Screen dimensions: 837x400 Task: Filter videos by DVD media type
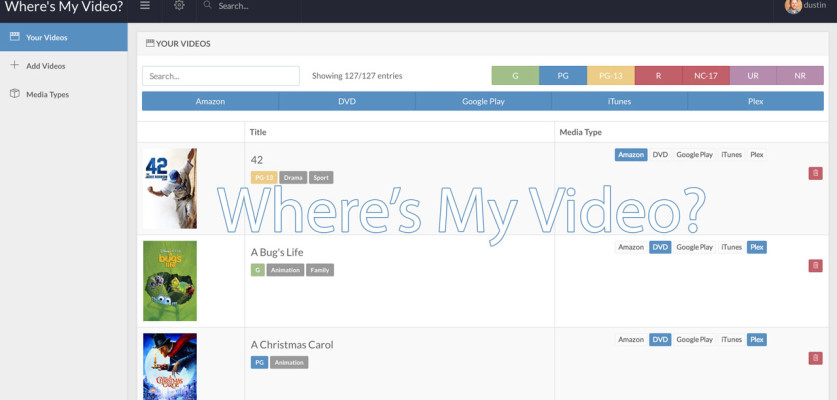point(347,101)
